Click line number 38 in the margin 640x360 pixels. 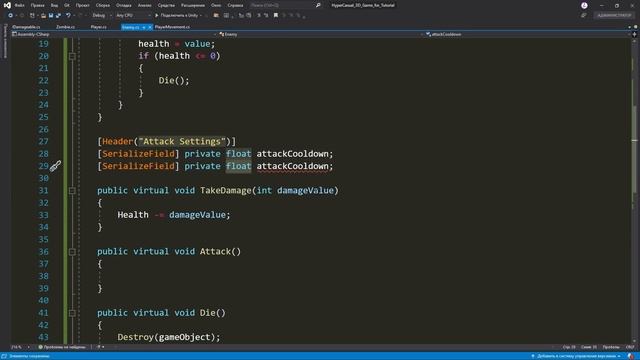tap(43, 276)
